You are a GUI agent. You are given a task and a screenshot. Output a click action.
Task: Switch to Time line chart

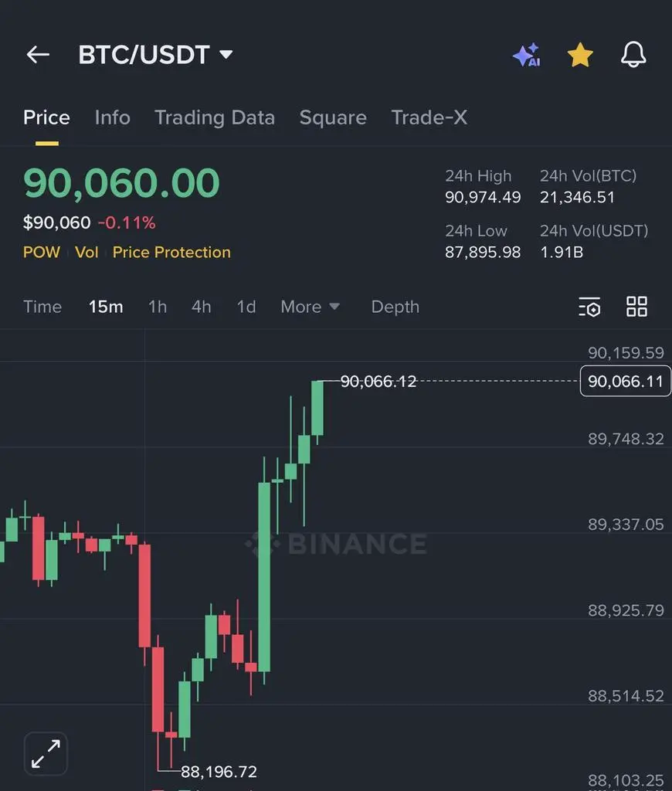(42, 307)
